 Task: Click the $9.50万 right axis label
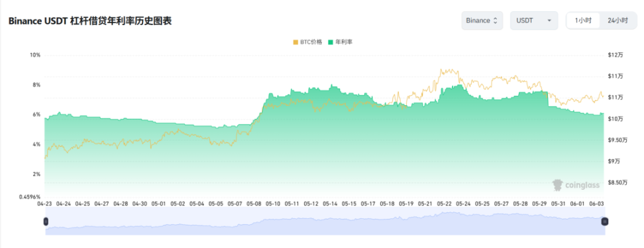pos(618,140)
